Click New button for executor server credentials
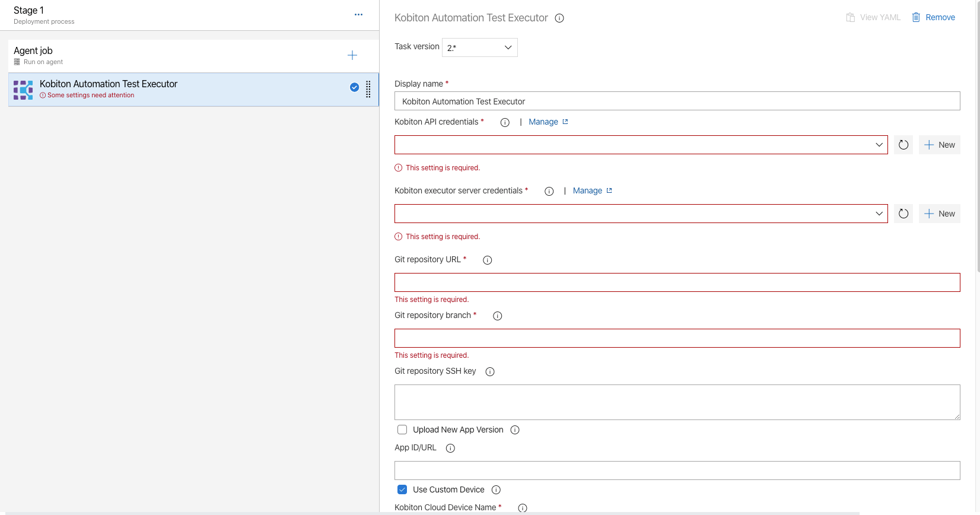Viewport: 980px width, 515px height. (x=940, y=214)
